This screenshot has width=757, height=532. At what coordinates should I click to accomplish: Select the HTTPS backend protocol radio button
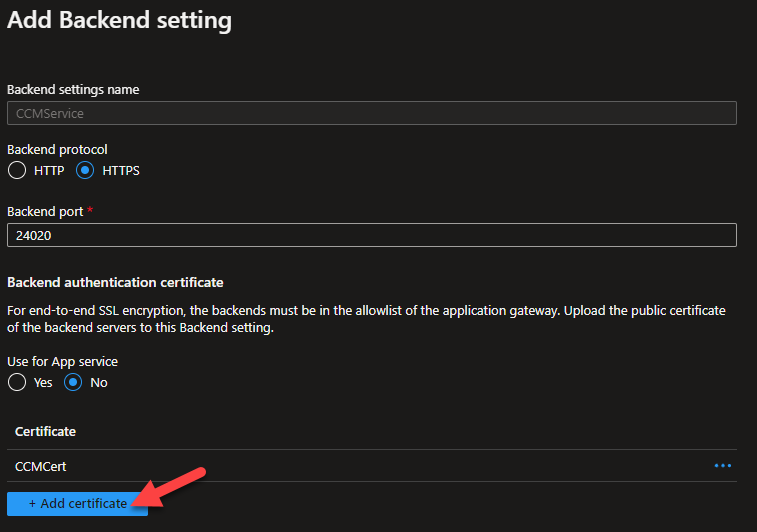click(x=85, y=170)
